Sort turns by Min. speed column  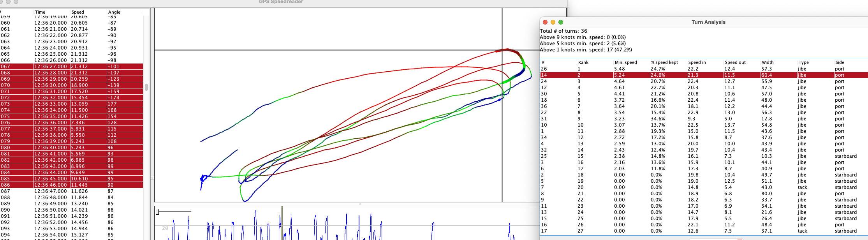625,62
